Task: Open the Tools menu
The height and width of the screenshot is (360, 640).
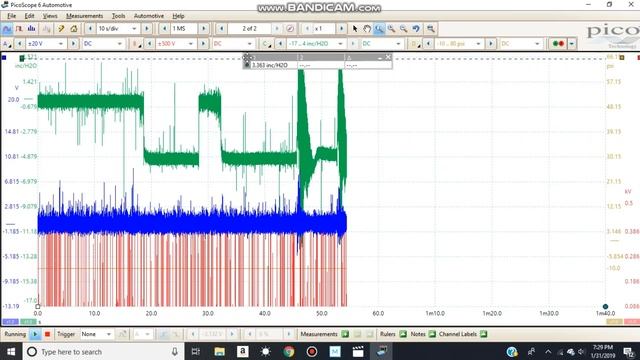Action: [118, 16]
